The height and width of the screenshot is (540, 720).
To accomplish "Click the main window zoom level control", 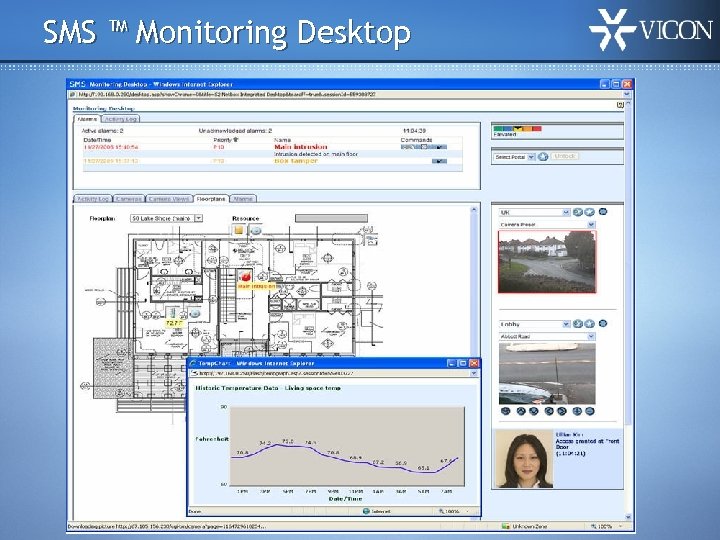I will pyautogui.click(x=607, y=526).
